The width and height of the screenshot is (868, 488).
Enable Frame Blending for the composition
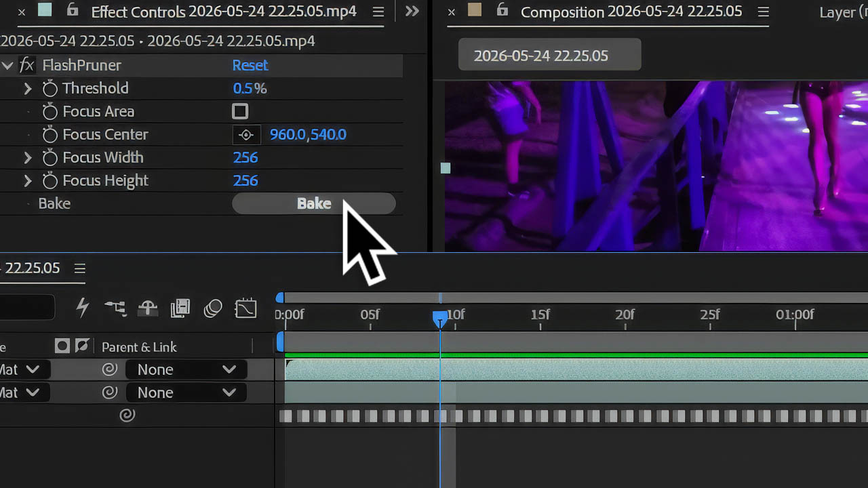(180, 308)
